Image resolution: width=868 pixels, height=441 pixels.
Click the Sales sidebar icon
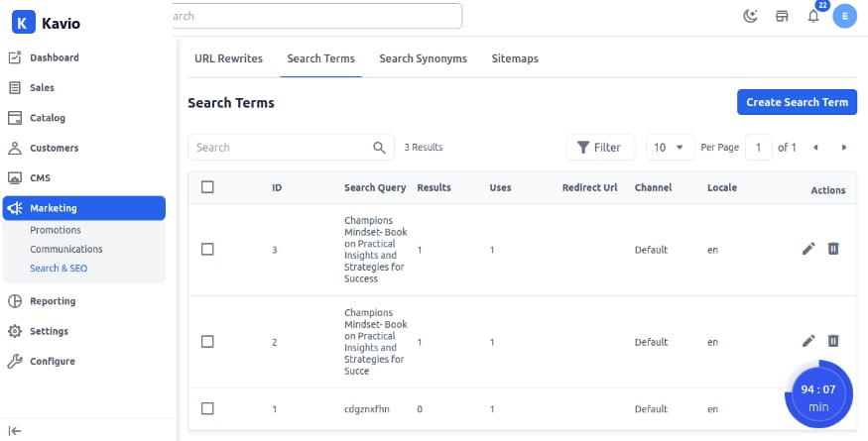[15, 87]
